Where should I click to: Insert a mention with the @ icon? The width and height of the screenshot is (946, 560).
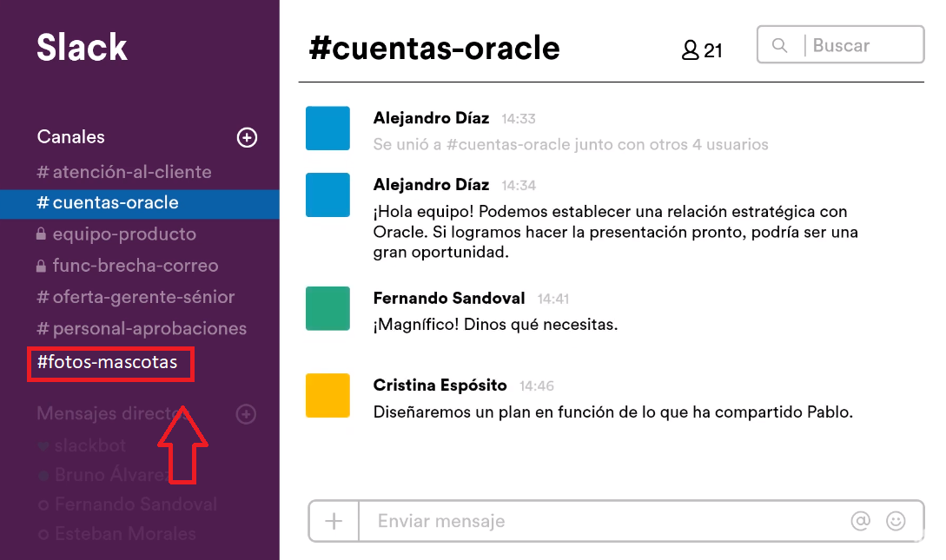(x=860, y=521)
